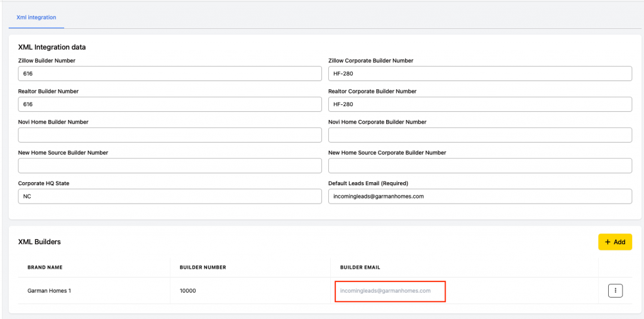644x319 pixels.
Task: Click the XML Builders section heading
Action: [40, 242]
